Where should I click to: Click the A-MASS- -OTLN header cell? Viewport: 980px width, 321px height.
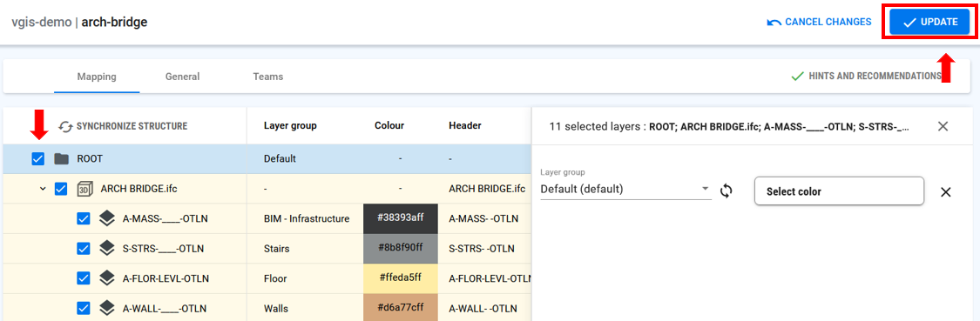point(483,218)
